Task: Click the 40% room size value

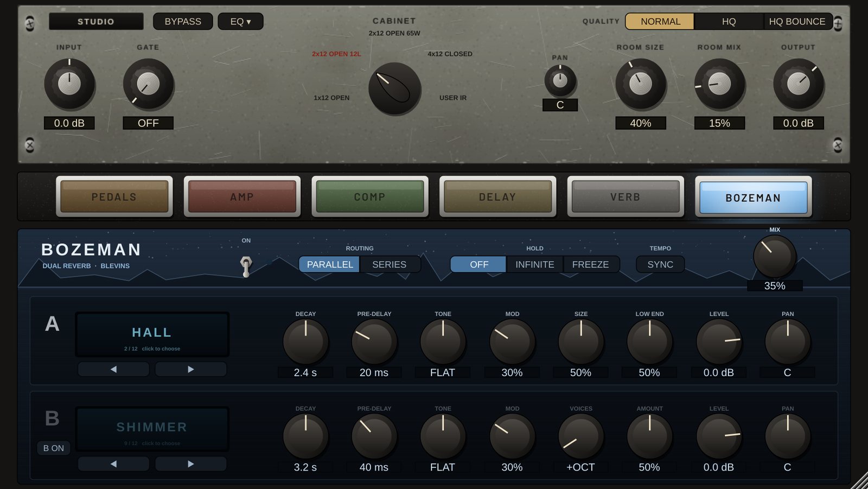Action: tap(641, 123)
